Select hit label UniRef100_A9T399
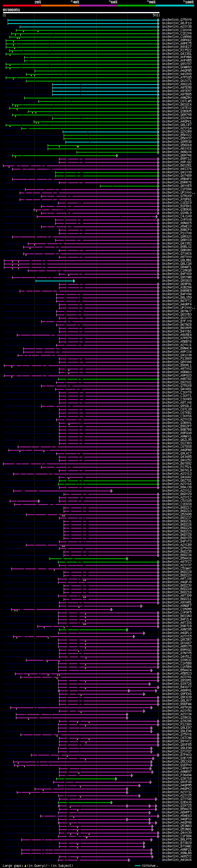Viewport: 197px width, 868px height. tap(177, 595)
